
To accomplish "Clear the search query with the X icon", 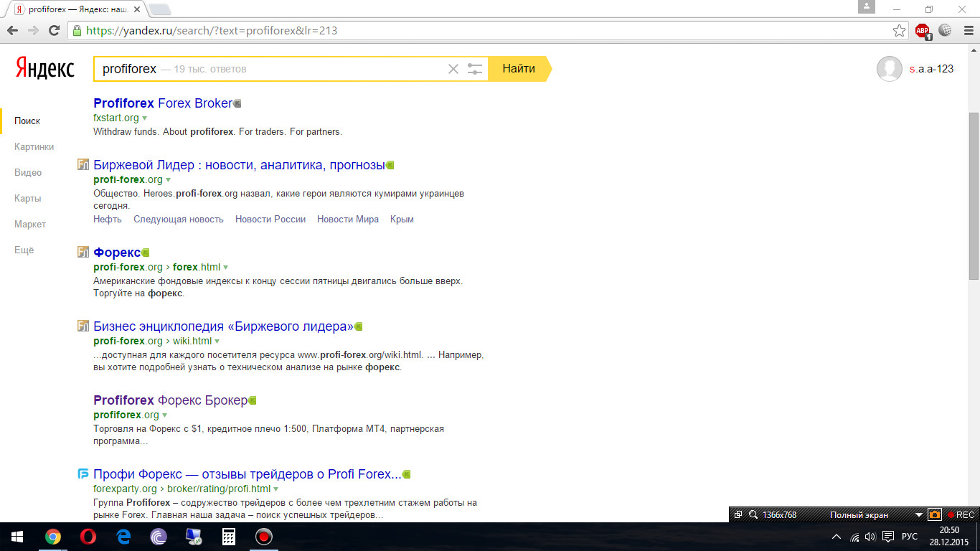I will coord(453,69).
